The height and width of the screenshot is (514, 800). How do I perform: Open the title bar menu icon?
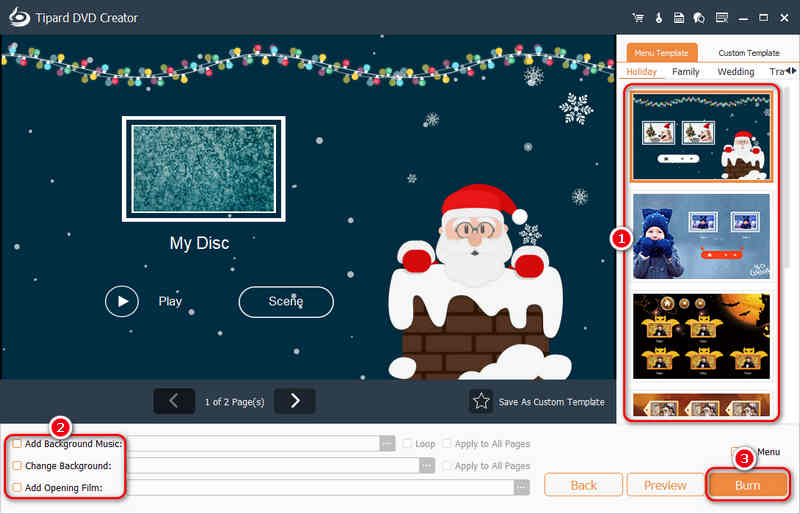[721, 18]
